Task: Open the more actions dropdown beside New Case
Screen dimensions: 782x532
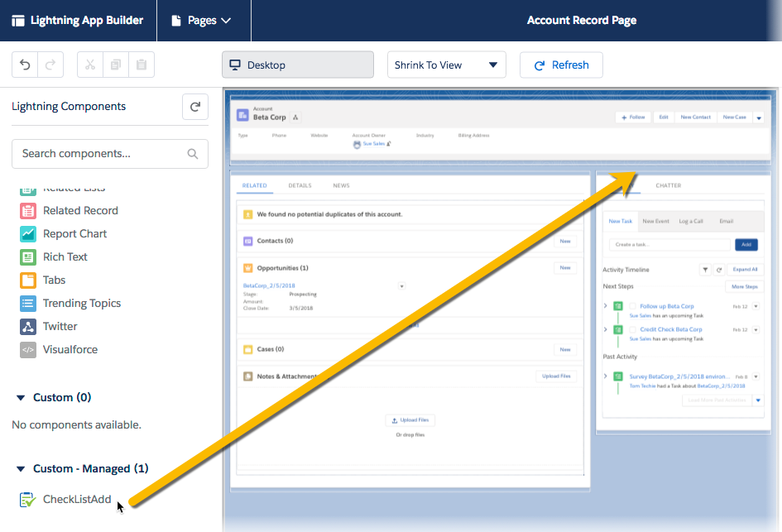Action: click(759, 118)
